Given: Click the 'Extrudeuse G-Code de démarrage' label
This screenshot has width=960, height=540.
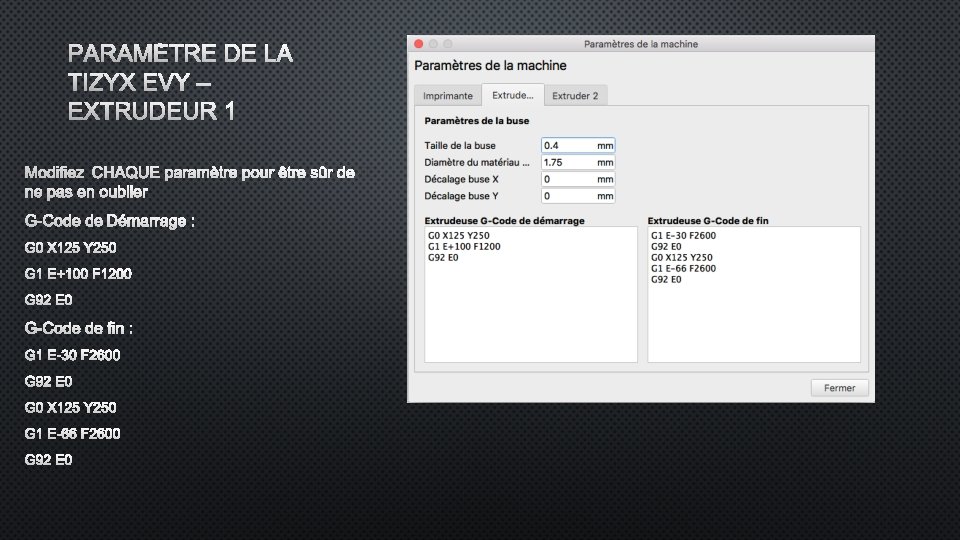Looking at the screenshot, I should (x=504, y=220).
